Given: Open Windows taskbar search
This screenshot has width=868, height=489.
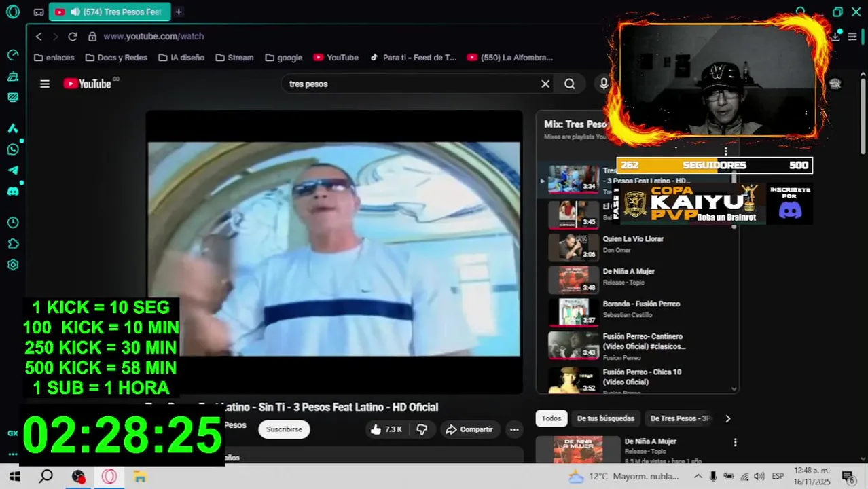Looking at the screenshot, I should pyautogui.click(x=46, y=476).
